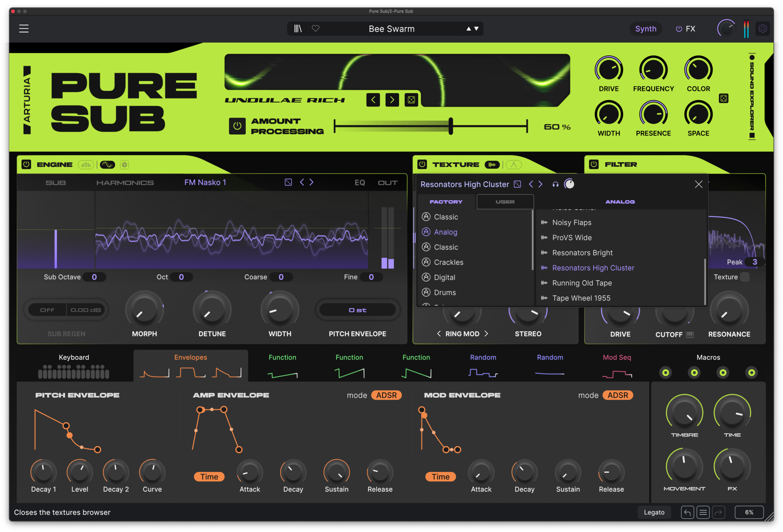Toggle the FX power button
The width and height of the screenshot is (783, 532).
[x=679, y=29]
